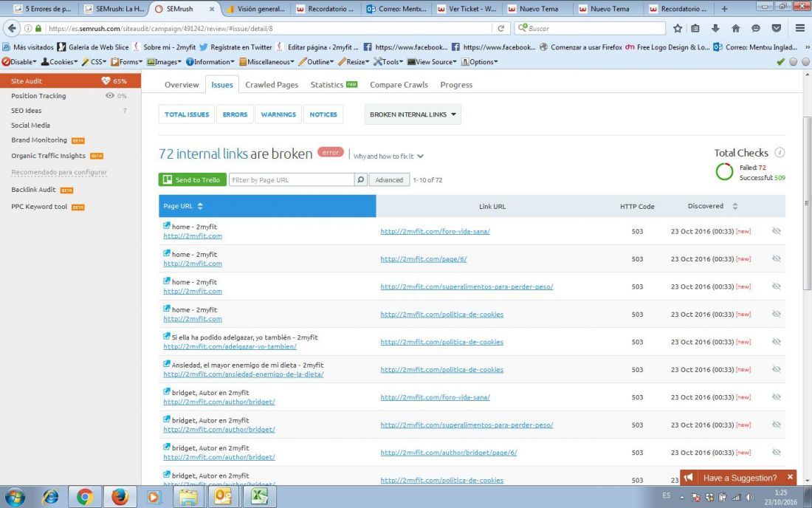Viewport: 812px width, 508px height.
Task: Click the Send to Trello button
Action: [x=192, y=179]
